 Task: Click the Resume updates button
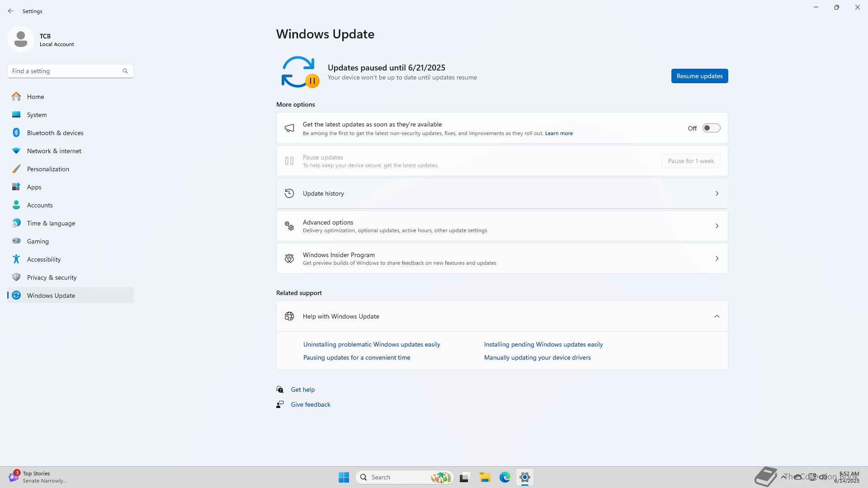(699, 76)
